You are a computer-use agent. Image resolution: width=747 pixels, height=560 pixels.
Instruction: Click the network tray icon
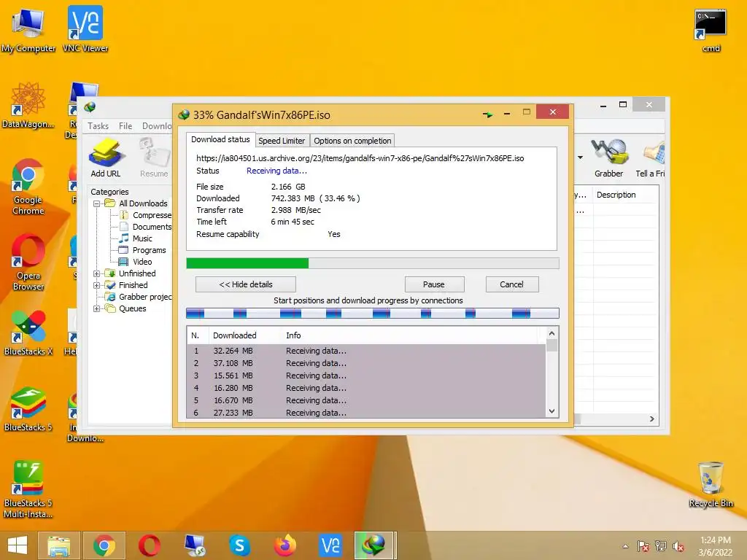tap(661, 546)
